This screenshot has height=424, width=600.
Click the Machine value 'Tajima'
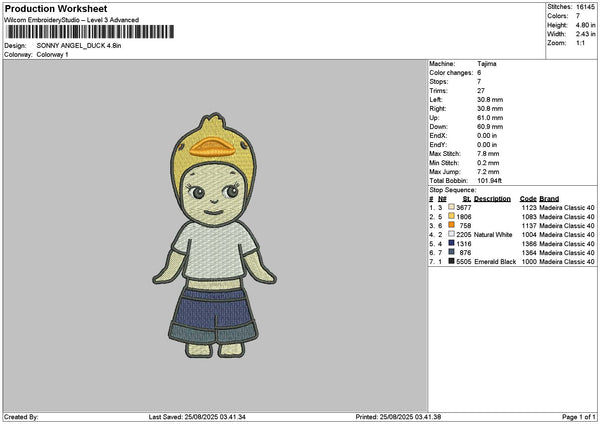487,64
